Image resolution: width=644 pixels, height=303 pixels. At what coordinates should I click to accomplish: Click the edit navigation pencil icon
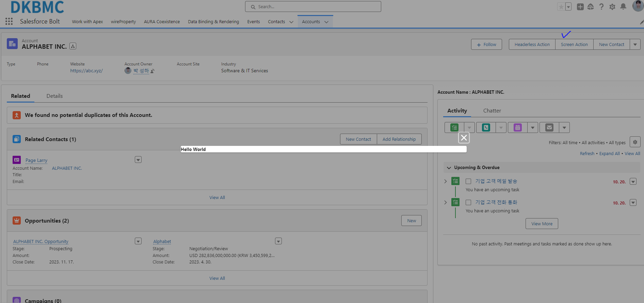[x=642, y=22]
